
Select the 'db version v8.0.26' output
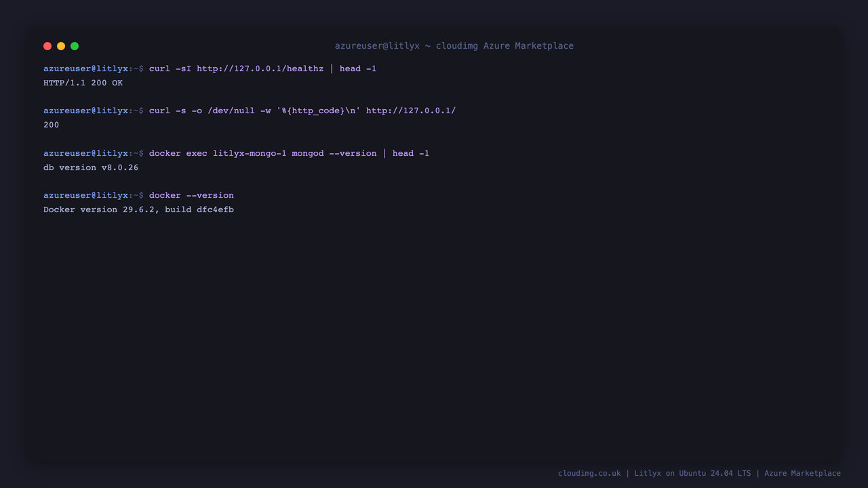coord(91,167)
